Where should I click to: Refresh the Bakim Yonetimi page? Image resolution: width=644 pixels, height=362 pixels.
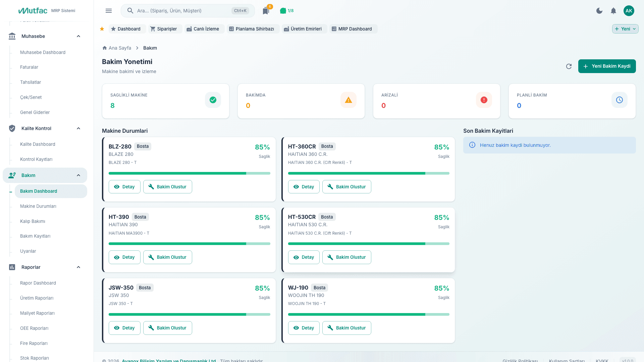tap(569, 66)
